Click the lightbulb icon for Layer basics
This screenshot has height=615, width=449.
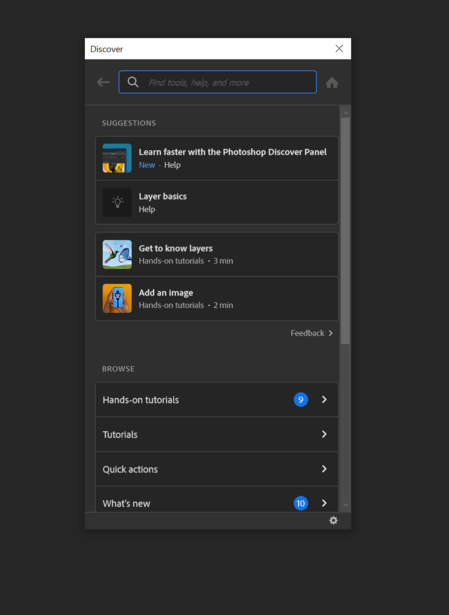117,202
